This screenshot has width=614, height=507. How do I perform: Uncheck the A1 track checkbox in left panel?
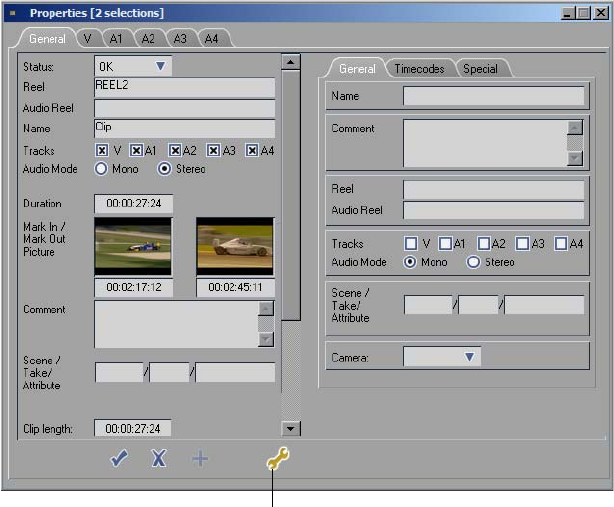136,151
